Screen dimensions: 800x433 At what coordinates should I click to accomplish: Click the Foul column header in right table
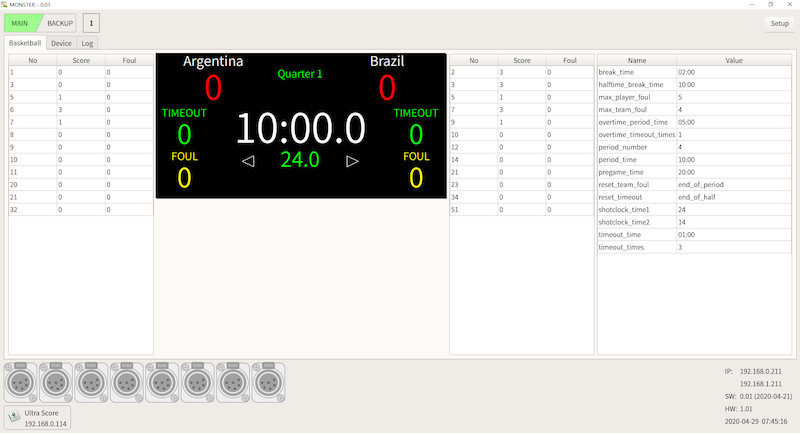569,60
